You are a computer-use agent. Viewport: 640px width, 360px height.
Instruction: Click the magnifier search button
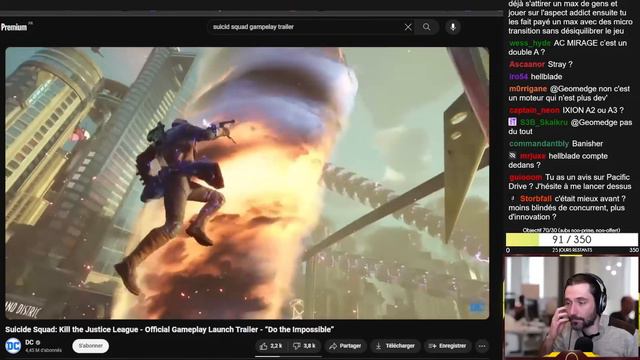coord(427,27)
